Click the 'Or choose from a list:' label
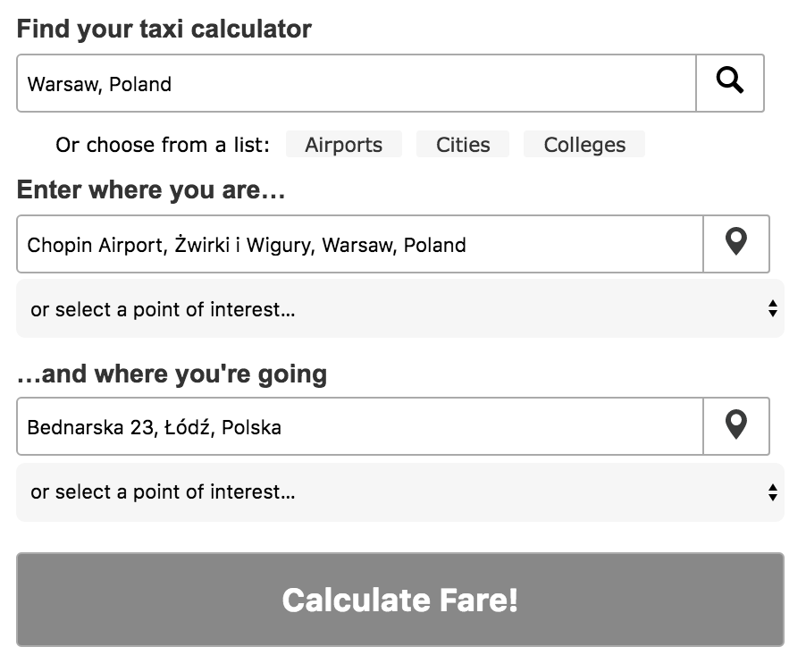This screenshot has width=806, height=672. tap(163, 145)
